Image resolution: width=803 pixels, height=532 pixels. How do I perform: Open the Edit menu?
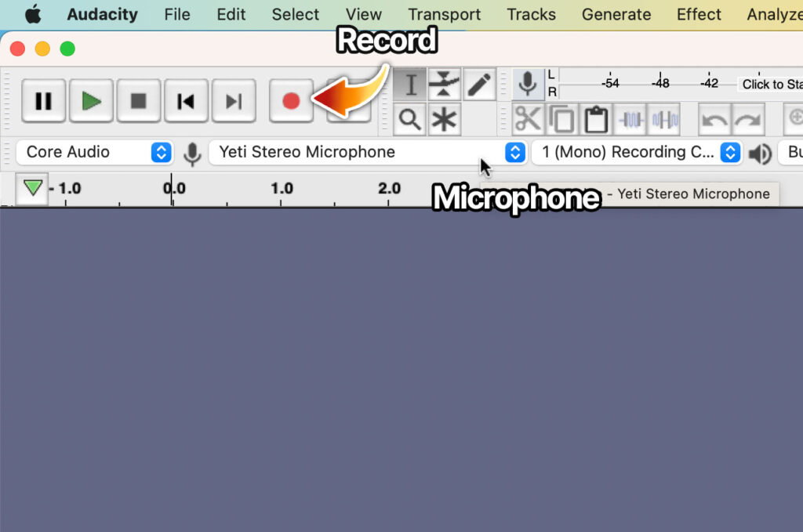231,14
